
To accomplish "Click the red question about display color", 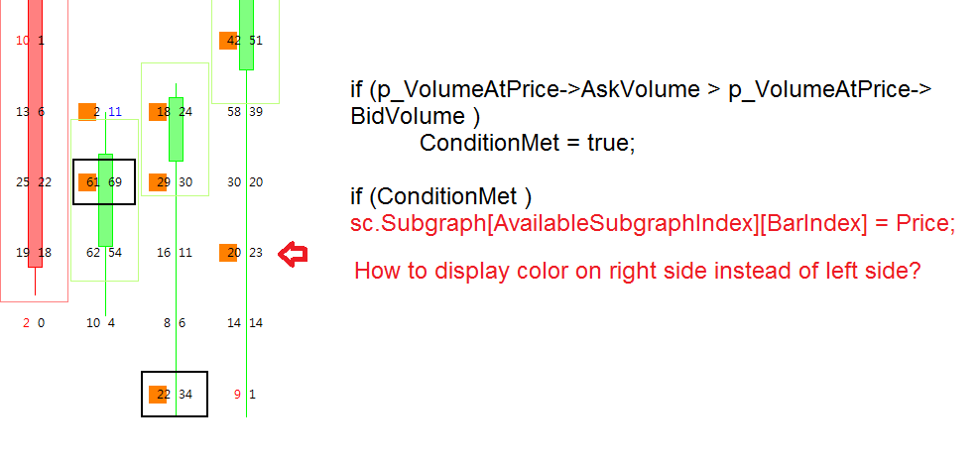I will click(638, 271).
